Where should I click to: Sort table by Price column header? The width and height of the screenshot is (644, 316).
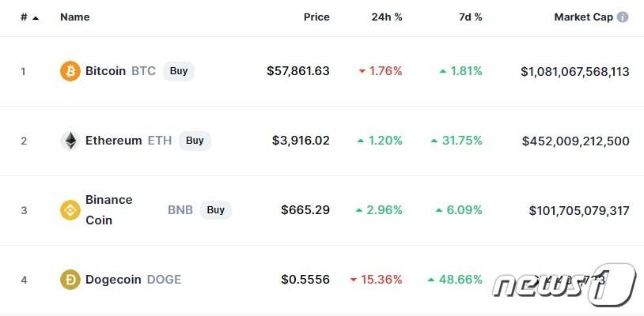pyautogui.click(x=316, y=17)
